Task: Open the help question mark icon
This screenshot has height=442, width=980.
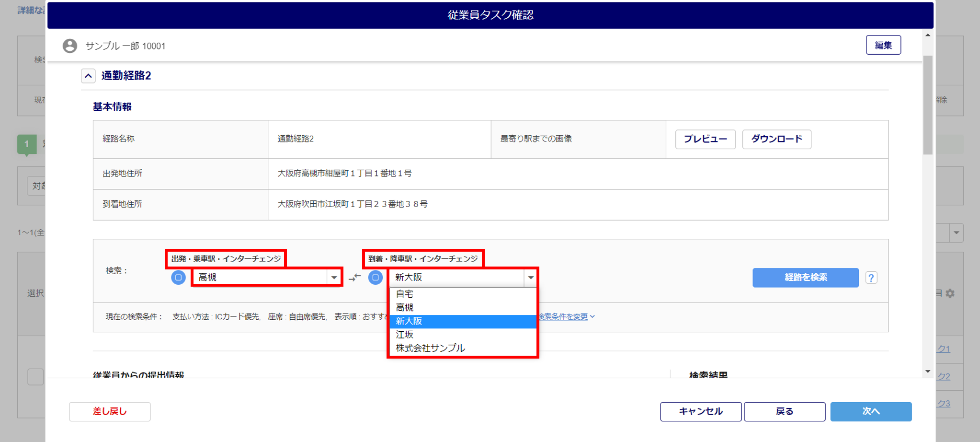Action: (871, 278)
